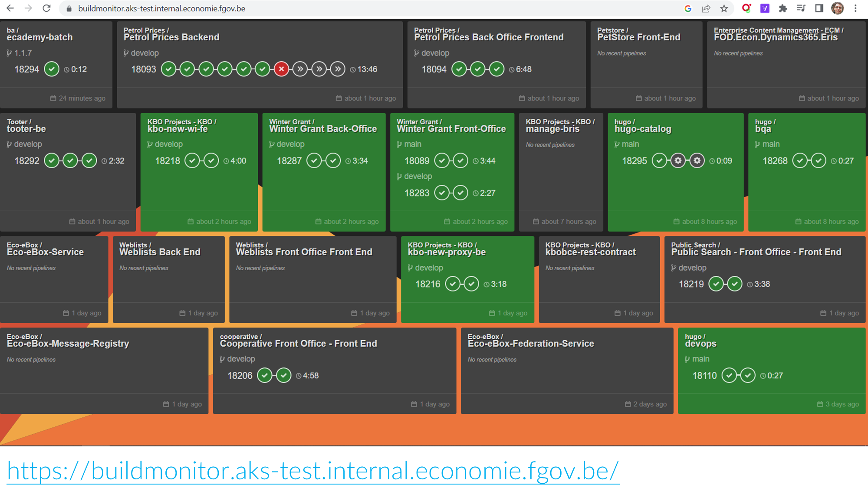Click the share page icon in address bar
Screen dimensions: 868x488
[706, 8]
